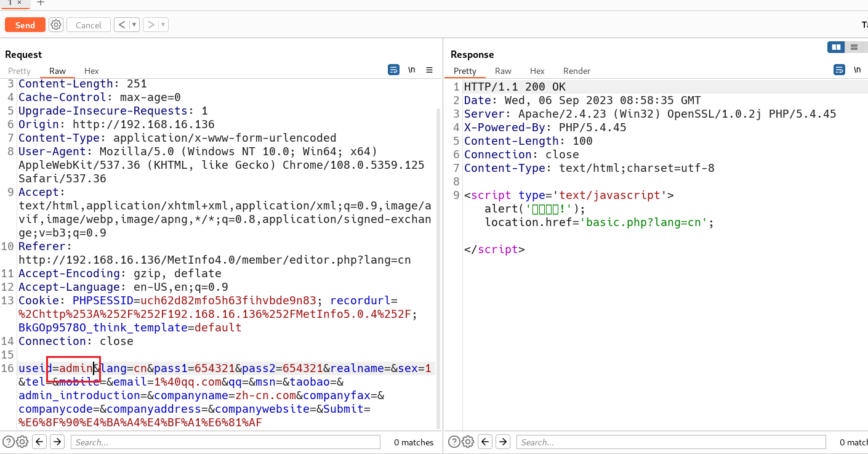Screen dimensions: 868x454
Task: Jump to next match in Response search
Action: (503, 442)
